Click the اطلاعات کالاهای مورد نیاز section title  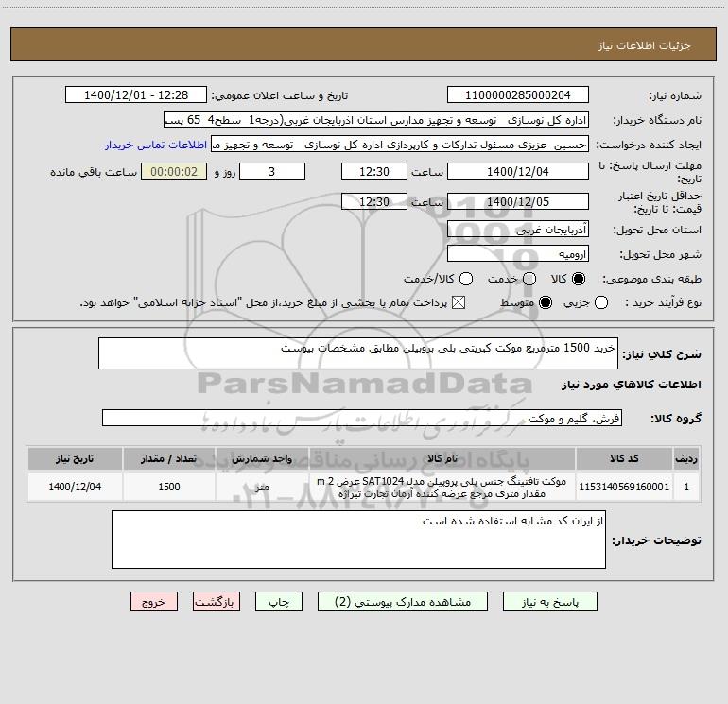(632, 385)
